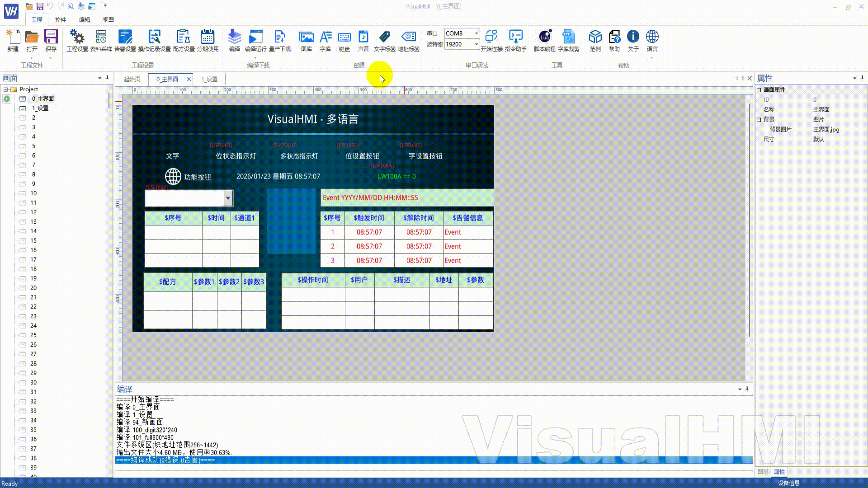Image resolution: width=868 pixels, height=488 pixels.
Task: Toggle pin on the 属性 panel
Action: point(862,78)
